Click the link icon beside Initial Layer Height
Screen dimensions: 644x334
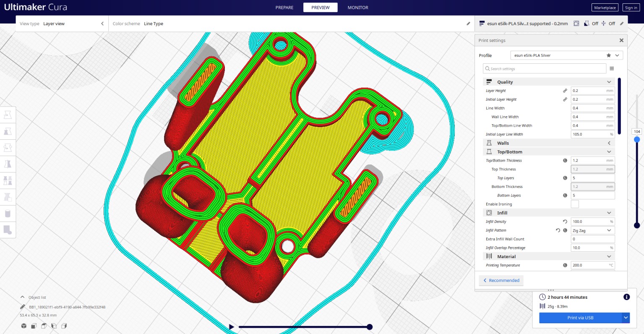tap(565, 99)
